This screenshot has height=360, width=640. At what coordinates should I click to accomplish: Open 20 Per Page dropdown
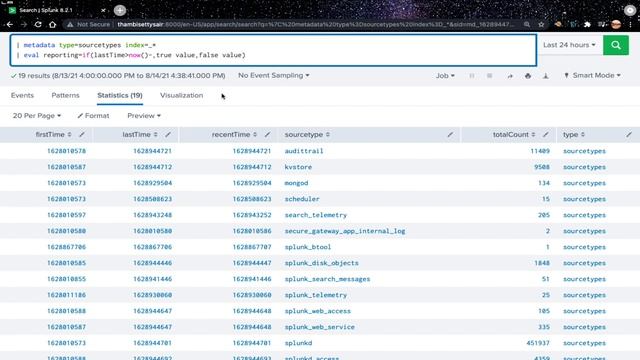(37, 116)
